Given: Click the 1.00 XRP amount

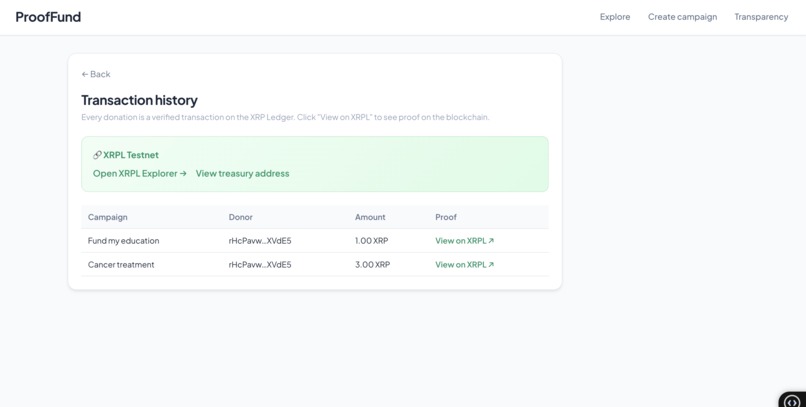Looking at the screenshot, I should point(372,240).
